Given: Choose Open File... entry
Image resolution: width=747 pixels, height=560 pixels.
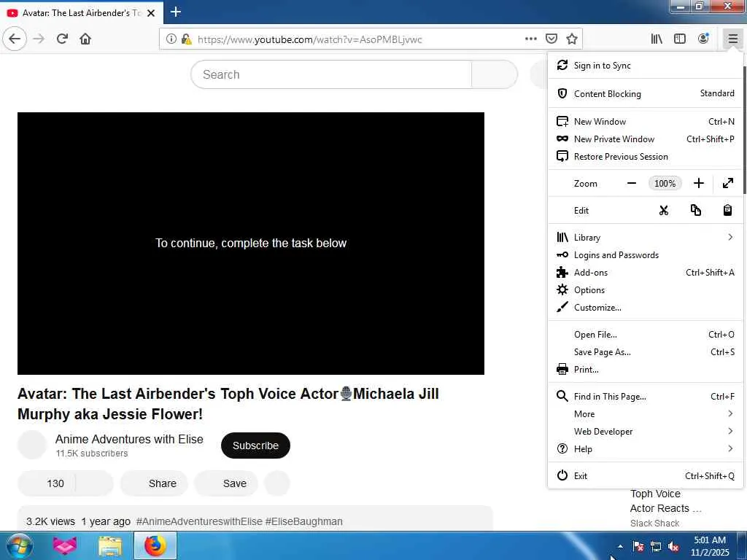Looking at the screenshot, I should (x=646, y=335).
